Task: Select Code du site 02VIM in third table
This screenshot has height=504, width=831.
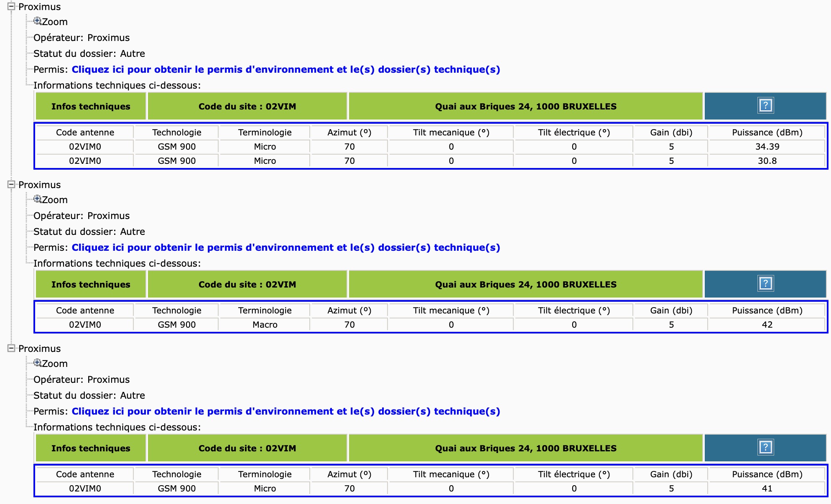Action: coord(247,448)
